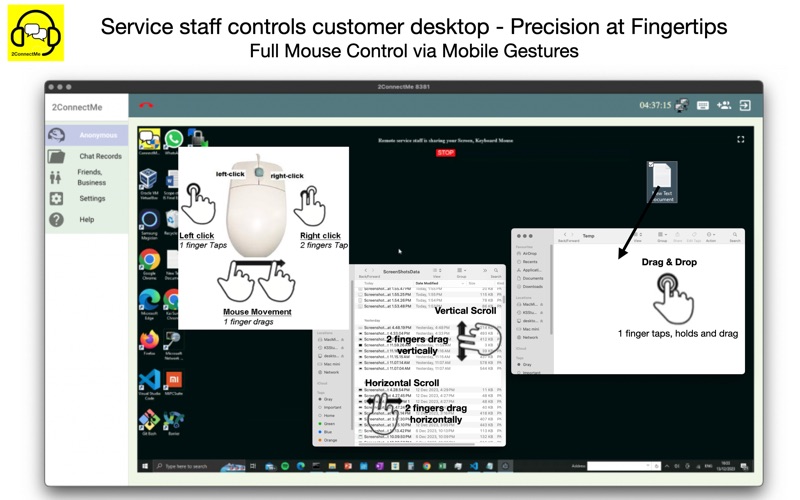Open the Group dropdown in the Temp Finder window

[x=662, y=235]
